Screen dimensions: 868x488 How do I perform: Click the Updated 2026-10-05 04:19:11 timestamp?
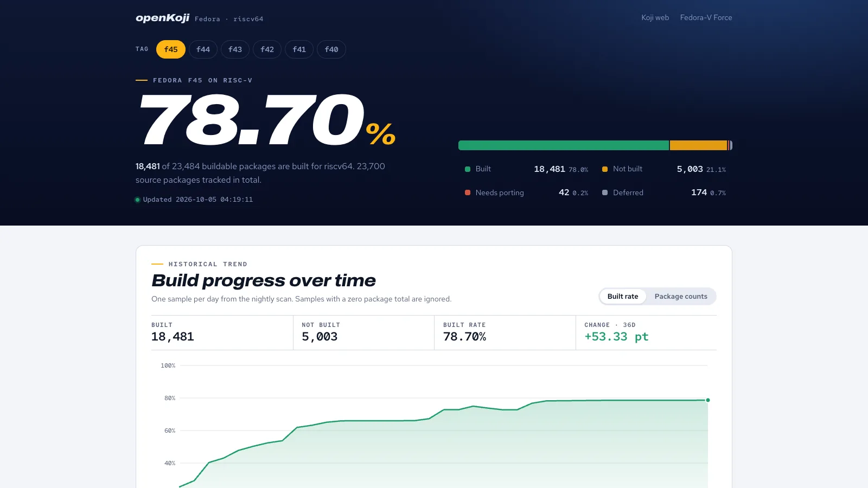[x=198, y=200]
